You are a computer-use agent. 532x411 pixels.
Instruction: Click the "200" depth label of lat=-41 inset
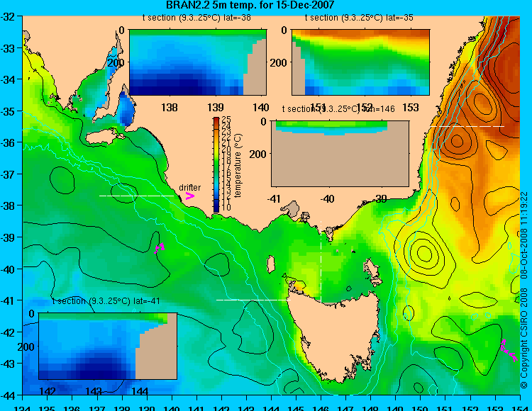(x=26, y=347)
